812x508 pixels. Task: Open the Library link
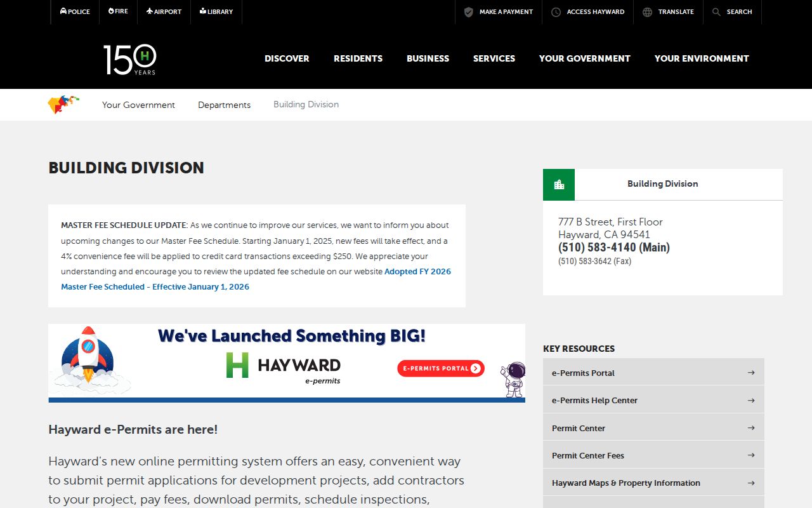click(x=216, y=11)
